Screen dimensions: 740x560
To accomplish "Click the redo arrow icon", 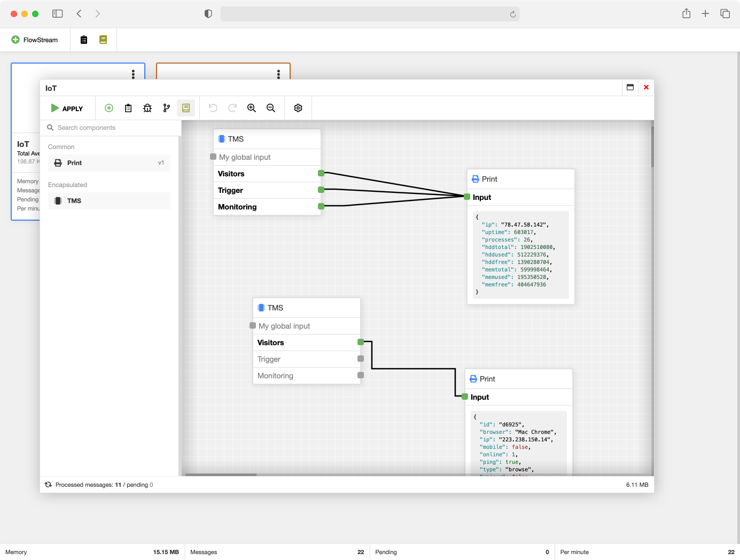I will pos(232,108).
